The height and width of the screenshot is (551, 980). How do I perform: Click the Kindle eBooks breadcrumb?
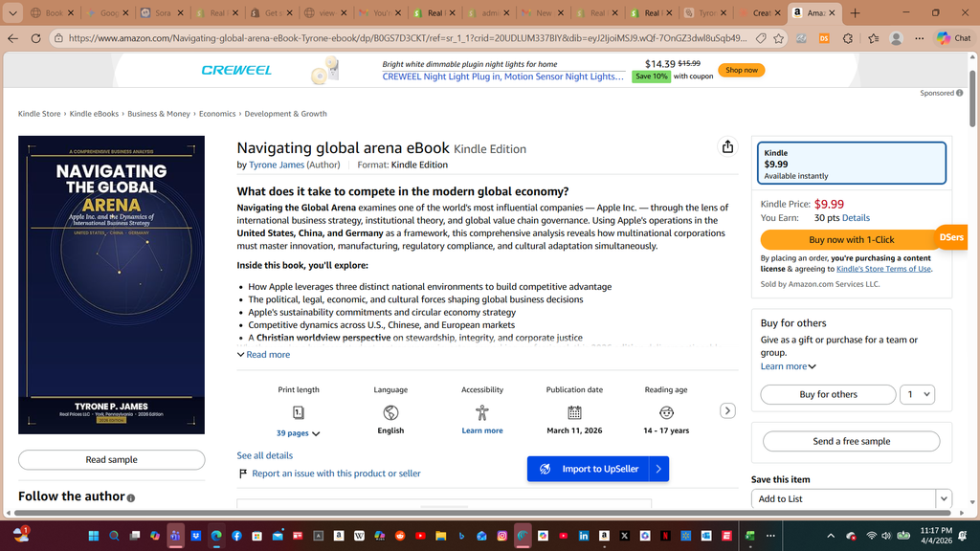[94, 114]
